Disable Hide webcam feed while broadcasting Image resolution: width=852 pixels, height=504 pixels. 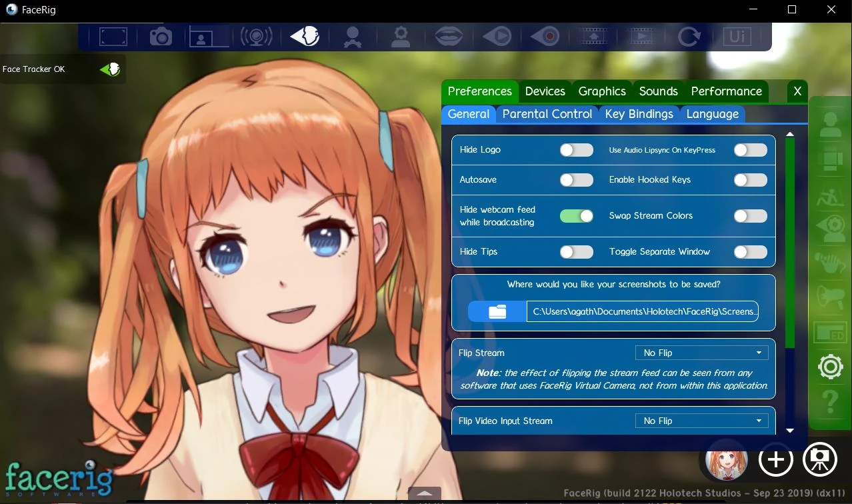pos(576,216)
